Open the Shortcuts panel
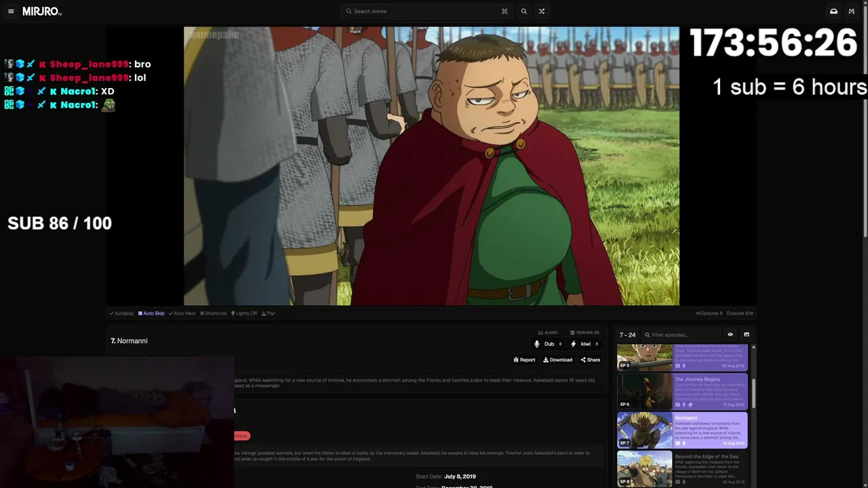This screenshot has height=488, width=868. 213,313
